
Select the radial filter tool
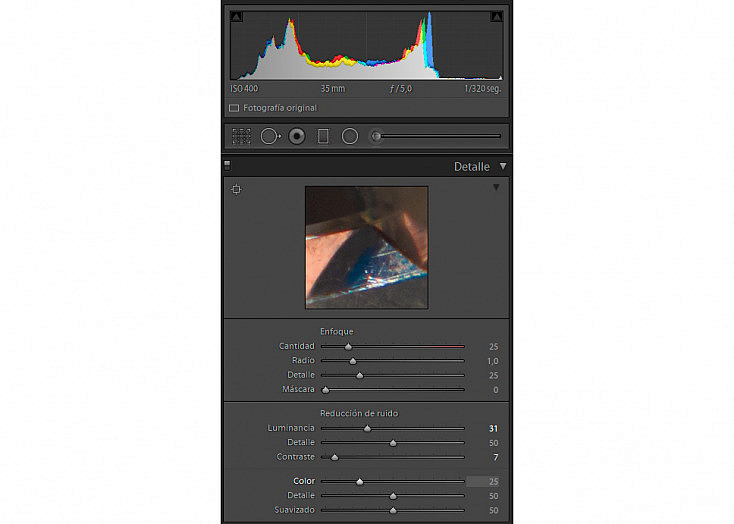[x=350, y=136]
